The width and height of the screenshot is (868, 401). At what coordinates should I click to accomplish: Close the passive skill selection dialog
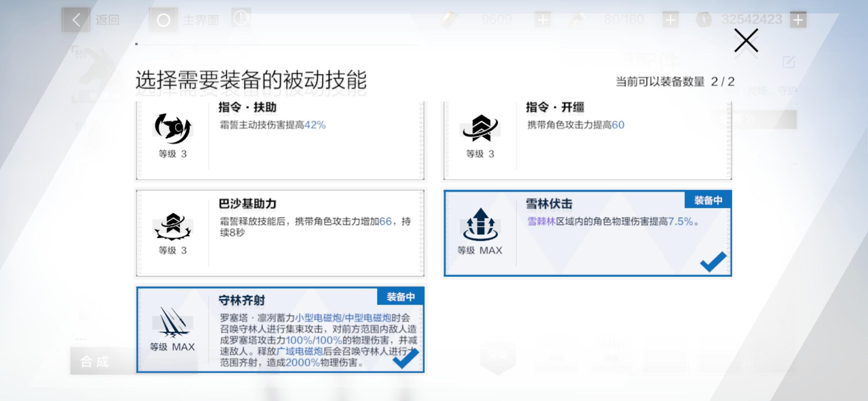746,40
